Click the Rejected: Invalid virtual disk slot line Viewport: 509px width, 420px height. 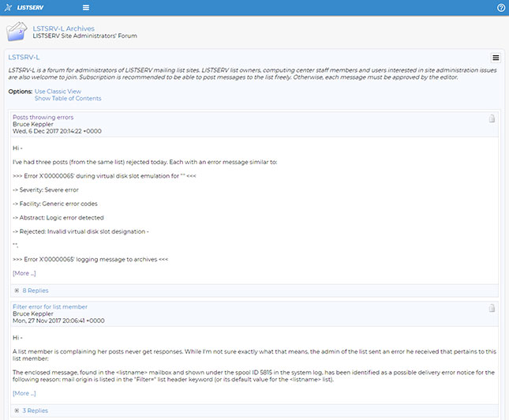click(x=80, y=231)
